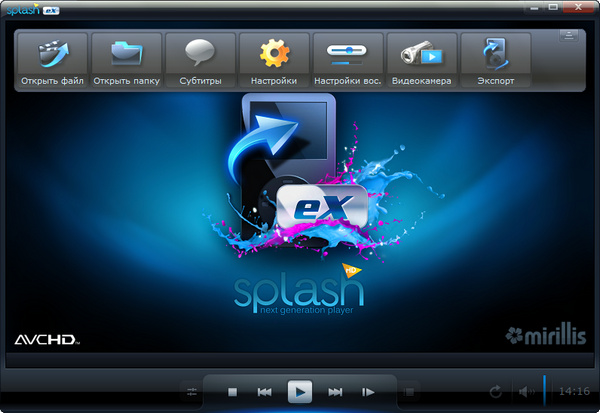Screen dimensions: 600x413
Task: Collapse the top toolbar panel
Action: pyautogui.click(x=568, y=37)
